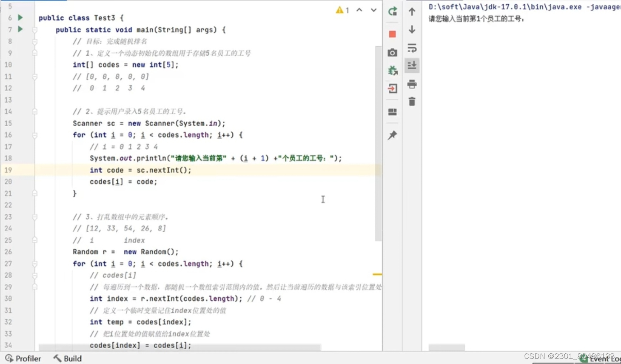This screenshot has height=364, width=621.
Task: Click comment '// [0, 0, 0, 0, 0]'
Action: point(111,77)
